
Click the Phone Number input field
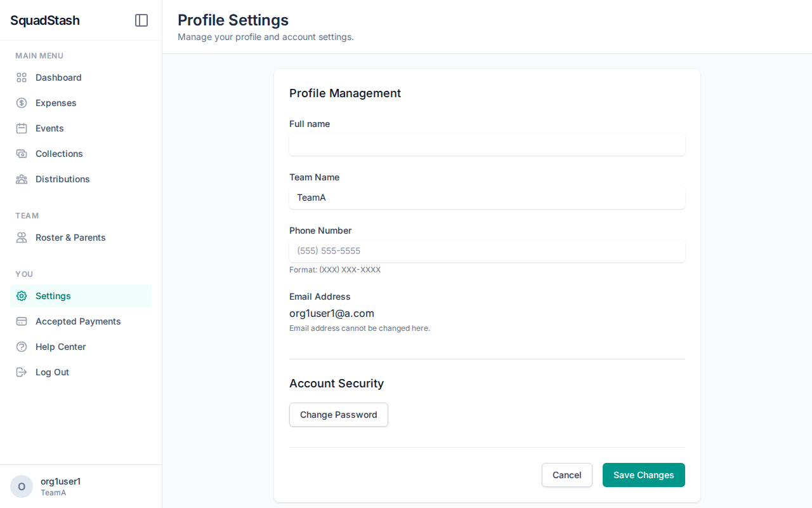click(x=487, y=251)
